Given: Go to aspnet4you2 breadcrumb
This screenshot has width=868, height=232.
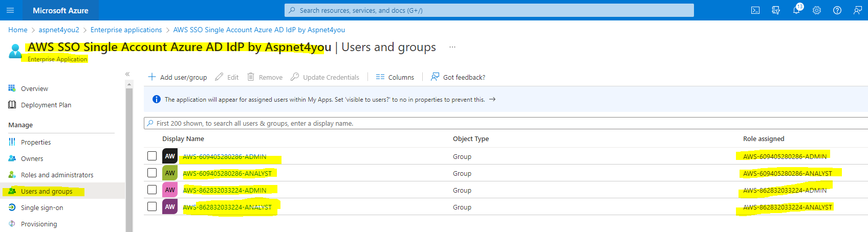Looking at the screenshot, I should click(x=59, y=30).
